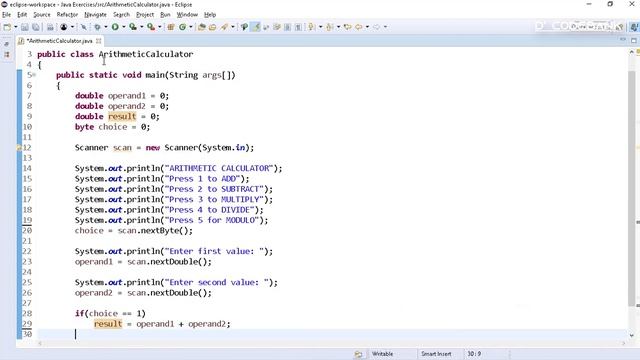Click the vertical scrollbar down arrow
Viewport: 640px width, 360px height.
pos(631,336)
